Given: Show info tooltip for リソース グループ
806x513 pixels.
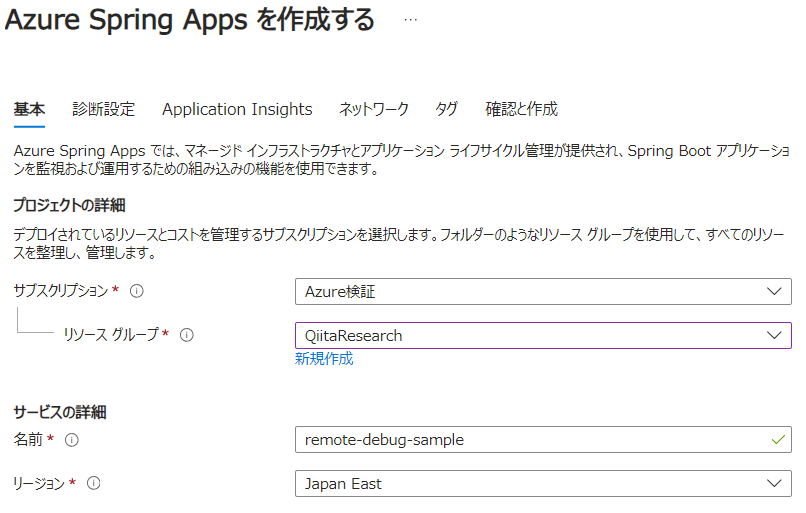Looking at the screenshot, I should point(187,335).
